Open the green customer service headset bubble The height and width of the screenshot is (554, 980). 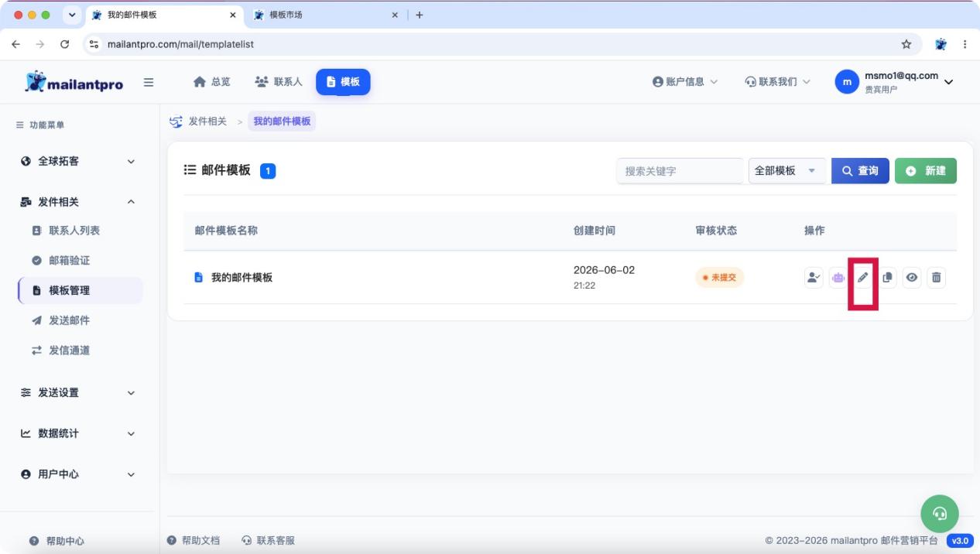940,513
